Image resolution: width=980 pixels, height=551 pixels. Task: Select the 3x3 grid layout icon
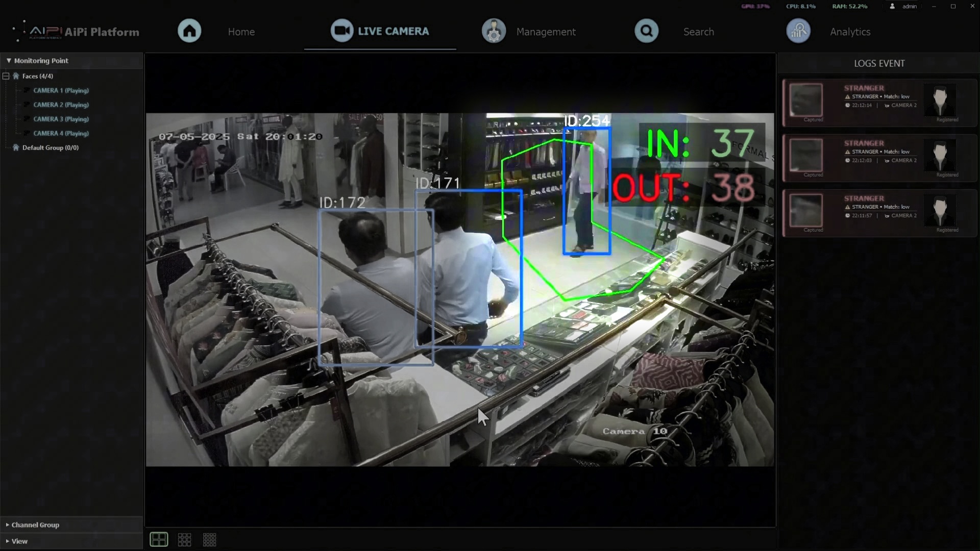[184, 539]
